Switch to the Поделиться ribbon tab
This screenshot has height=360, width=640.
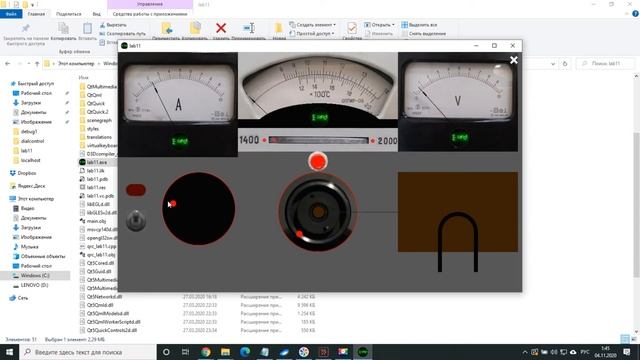(69, 14)
